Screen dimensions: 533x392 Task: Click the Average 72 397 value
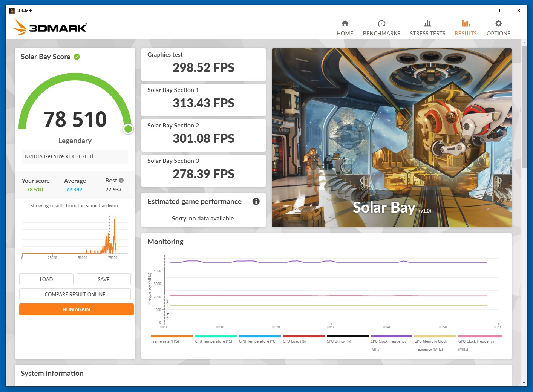point(74,190)
